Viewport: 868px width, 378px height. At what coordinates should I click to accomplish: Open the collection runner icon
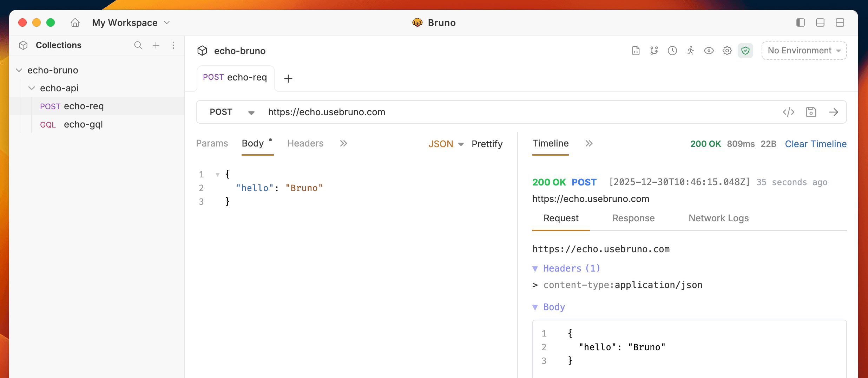click(690, 51)
